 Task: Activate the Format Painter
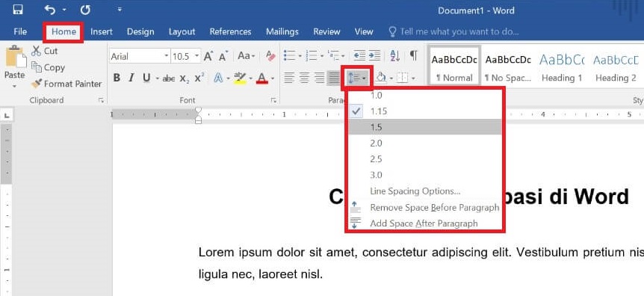tap(66, 84)
